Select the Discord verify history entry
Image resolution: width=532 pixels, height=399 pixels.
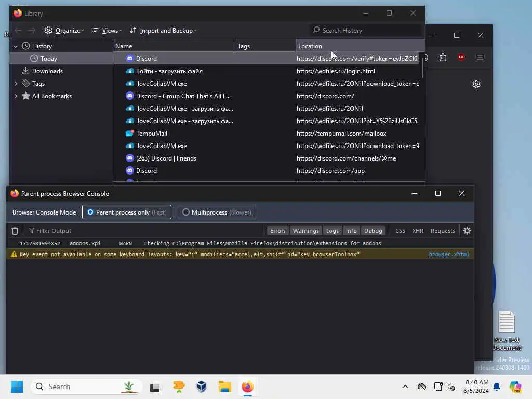(267, 59)
